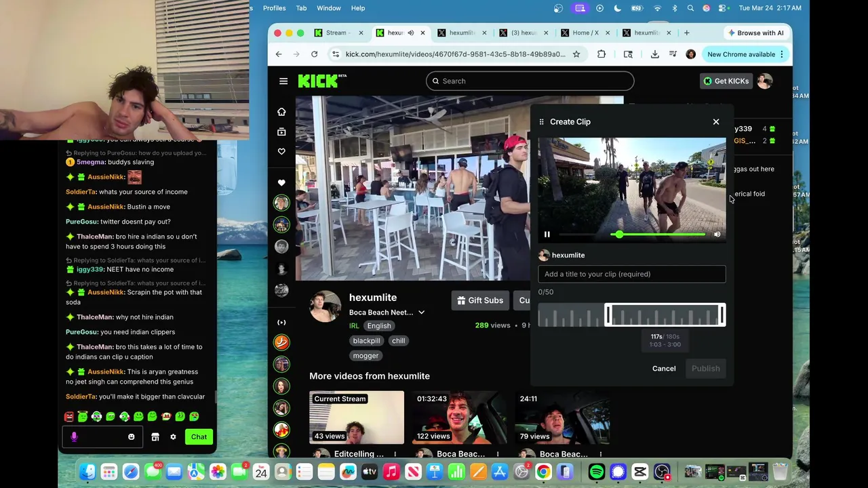Open the Kick hamburger menu

click(283, 81)
